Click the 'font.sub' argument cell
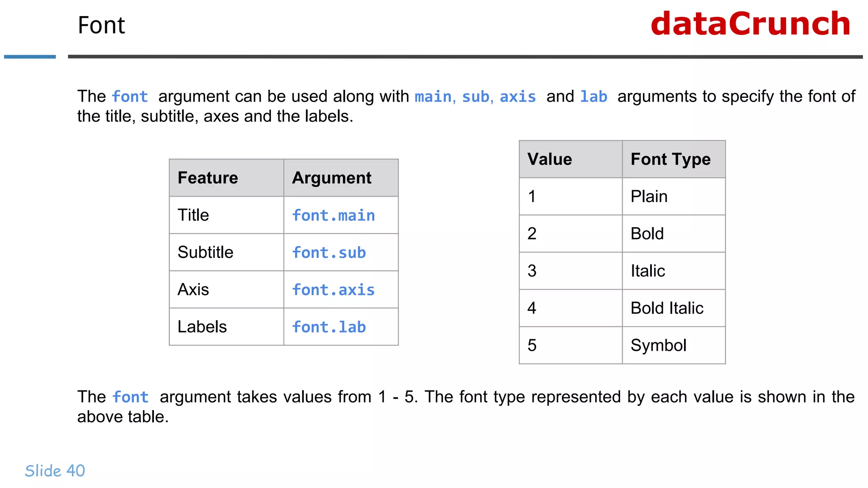 (x=341, y=252)
